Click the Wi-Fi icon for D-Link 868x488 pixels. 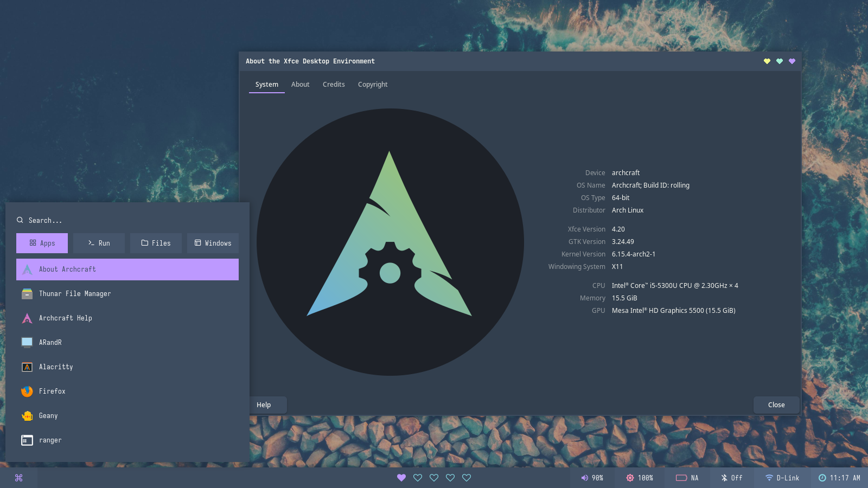[769, 478]
